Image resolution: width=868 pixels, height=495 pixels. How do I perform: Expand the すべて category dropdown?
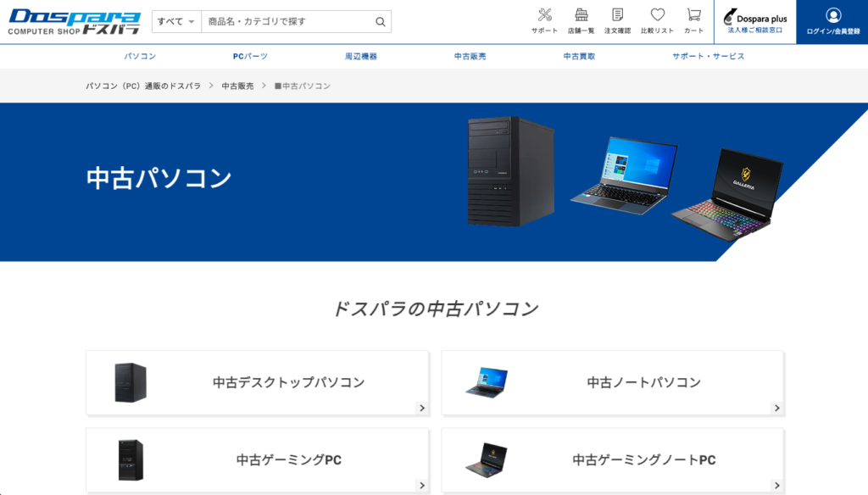(x=176, y=21)
